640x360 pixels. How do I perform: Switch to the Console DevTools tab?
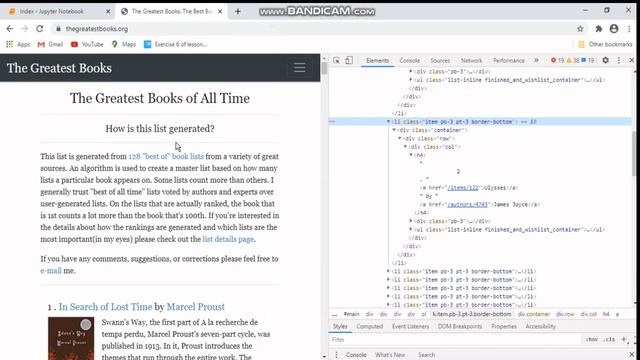pos(409,60)
